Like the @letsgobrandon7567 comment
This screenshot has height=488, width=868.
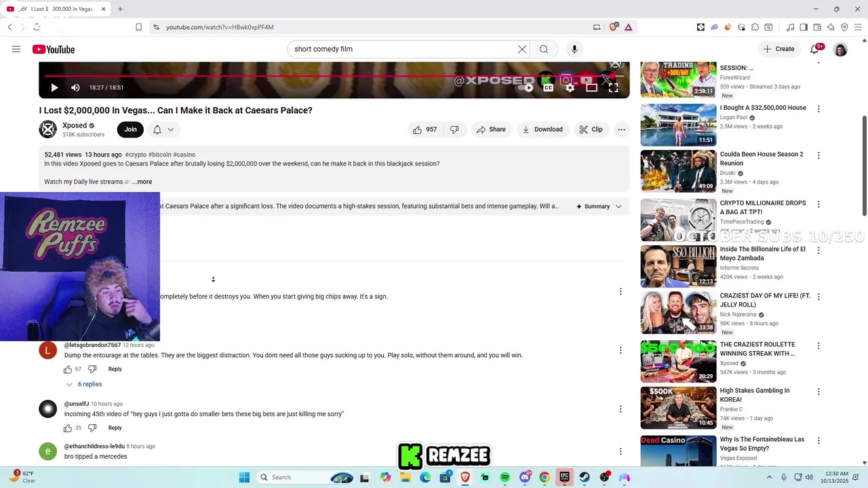pos(68,369)
